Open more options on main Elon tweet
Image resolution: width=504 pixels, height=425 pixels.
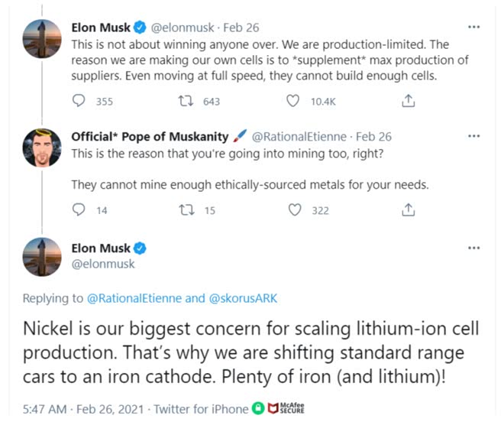tap(473, 248)
